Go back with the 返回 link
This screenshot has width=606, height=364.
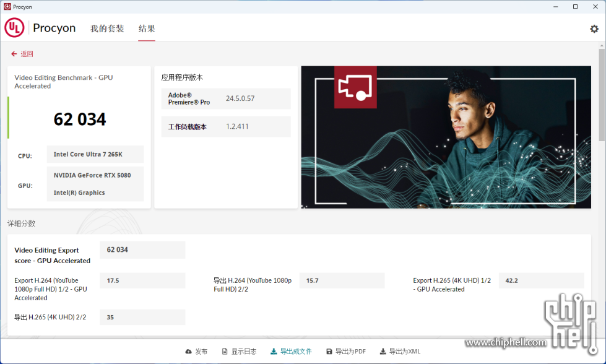click(x=27, y=54)
